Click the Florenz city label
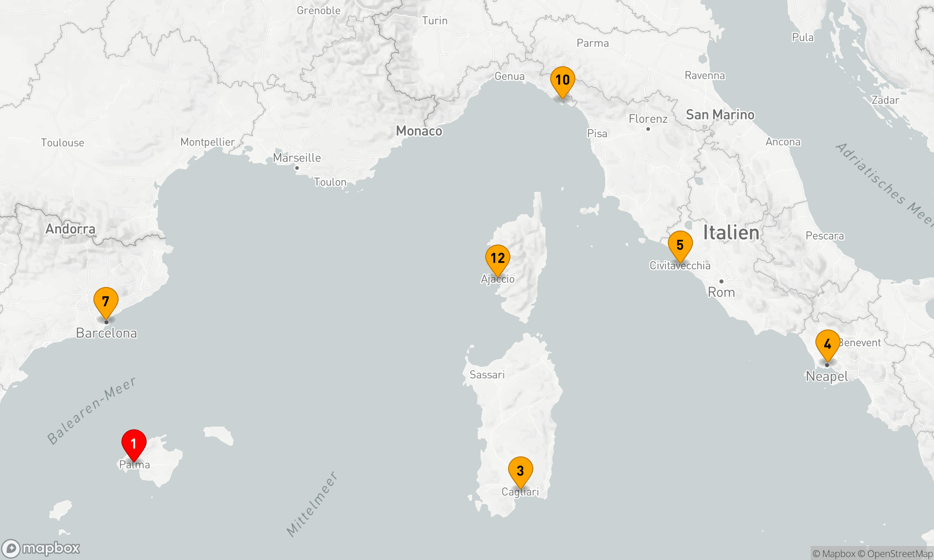 tap(648, 119)
